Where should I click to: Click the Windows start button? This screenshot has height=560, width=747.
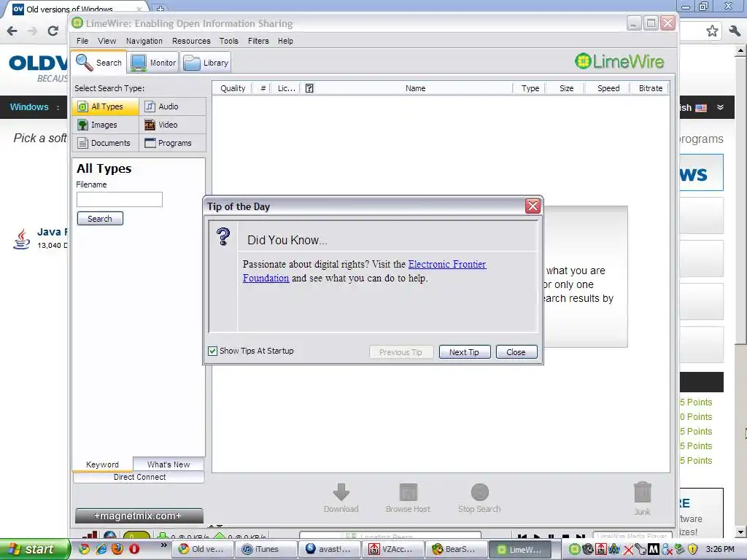(34, 549)
